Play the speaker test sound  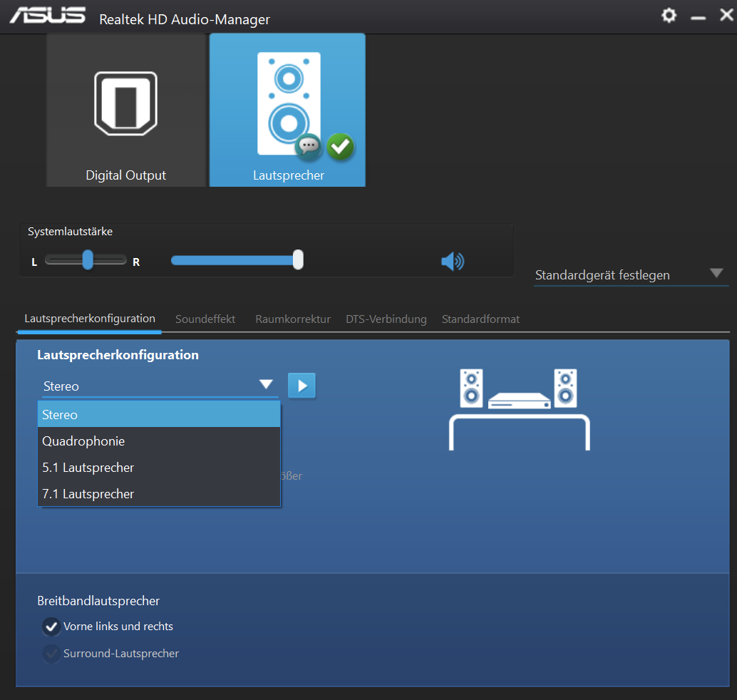301,386
